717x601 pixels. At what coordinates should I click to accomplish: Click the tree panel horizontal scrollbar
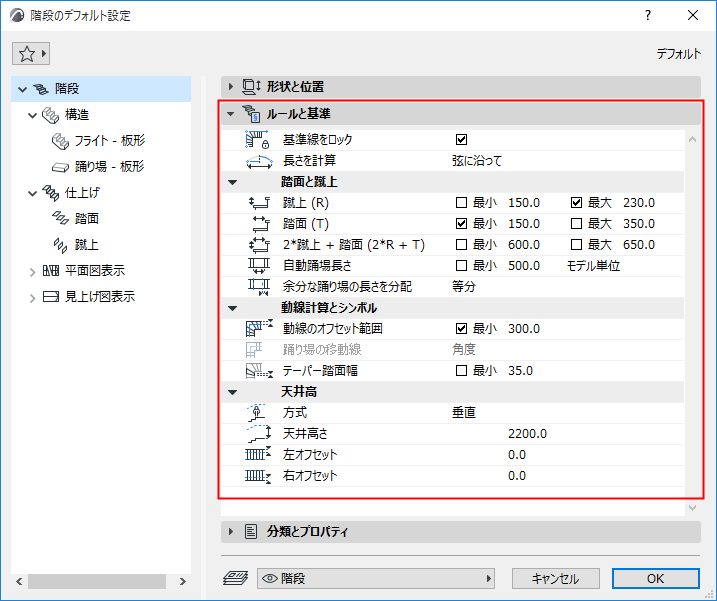97,581
